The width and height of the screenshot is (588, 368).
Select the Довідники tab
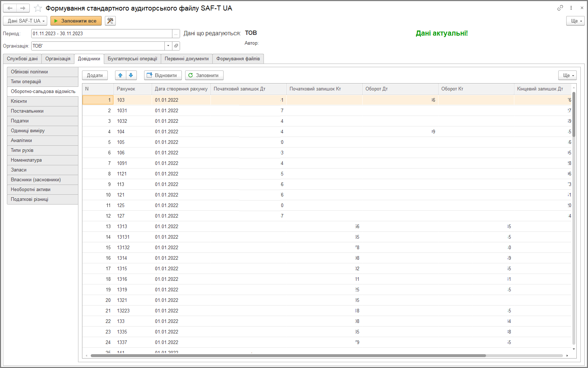(89, 59)
